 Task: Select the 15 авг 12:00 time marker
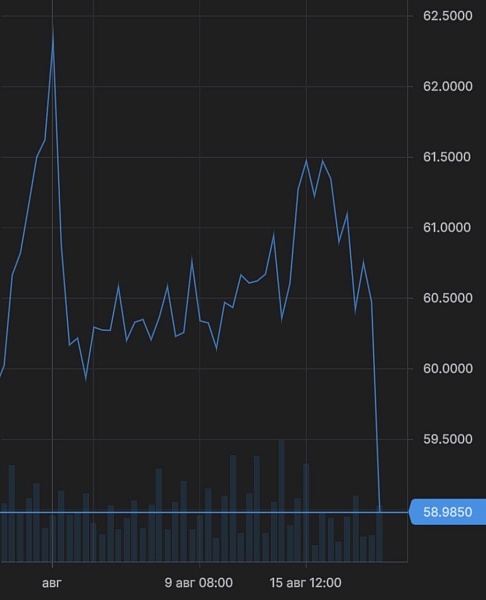(305, 582)
